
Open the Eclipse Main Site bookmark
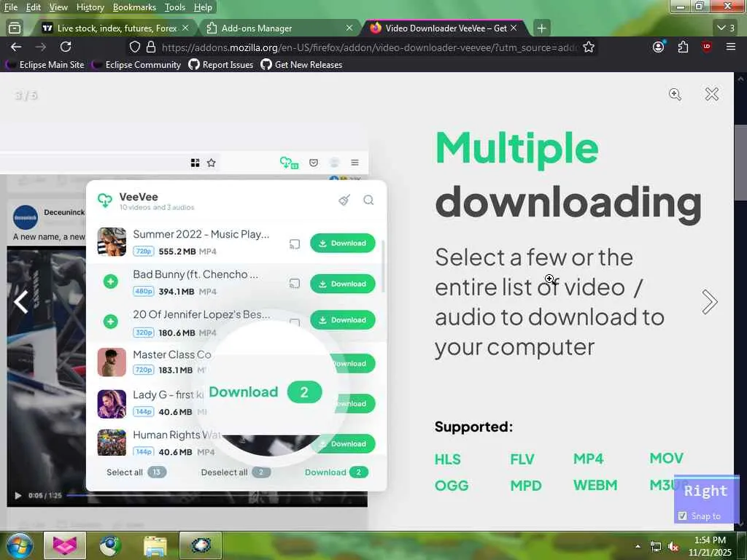(44, 65)
